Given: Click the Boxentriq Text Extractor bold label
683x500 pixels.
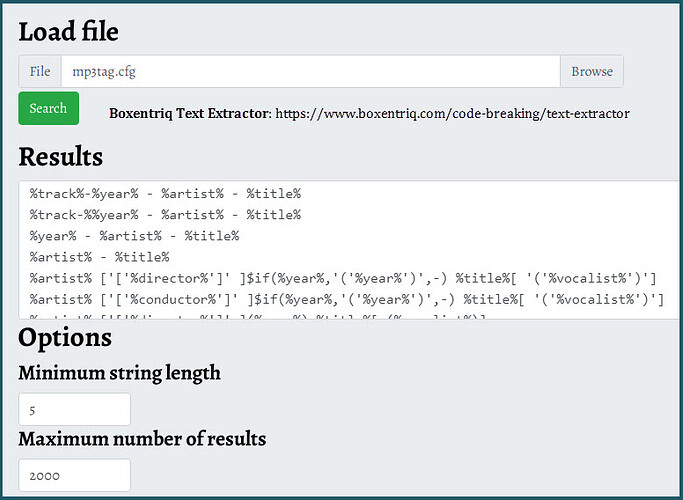Looking at the screenshot, I should pyautogui.click(x=190, y=113).
